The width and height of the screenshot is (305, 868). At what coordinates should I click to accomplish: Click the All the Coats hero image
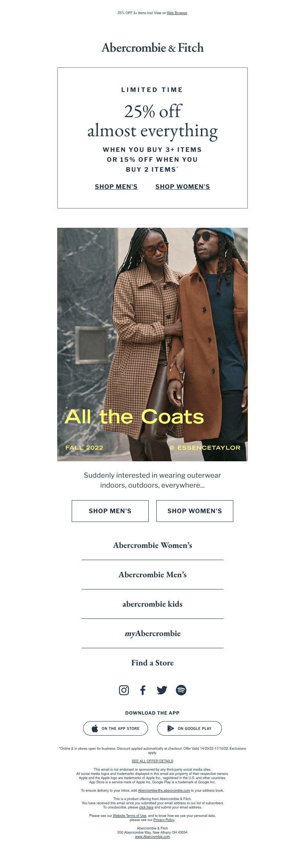[152, 345]
